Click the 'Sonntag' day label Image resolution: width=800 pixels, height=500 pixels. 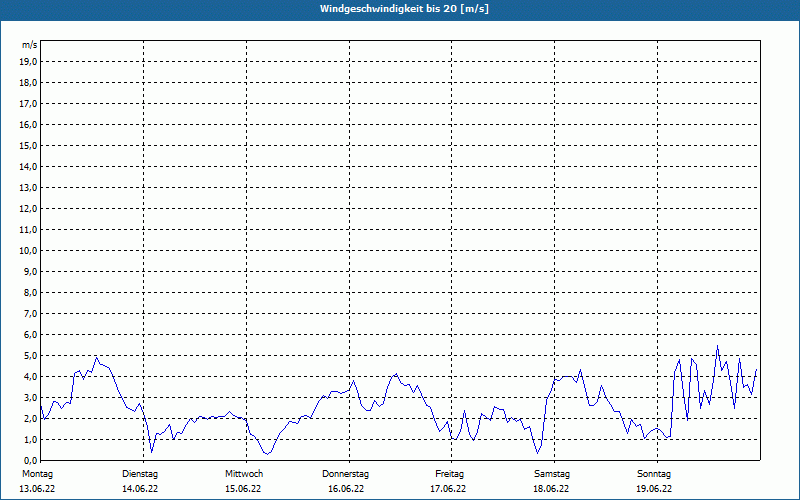654,474
